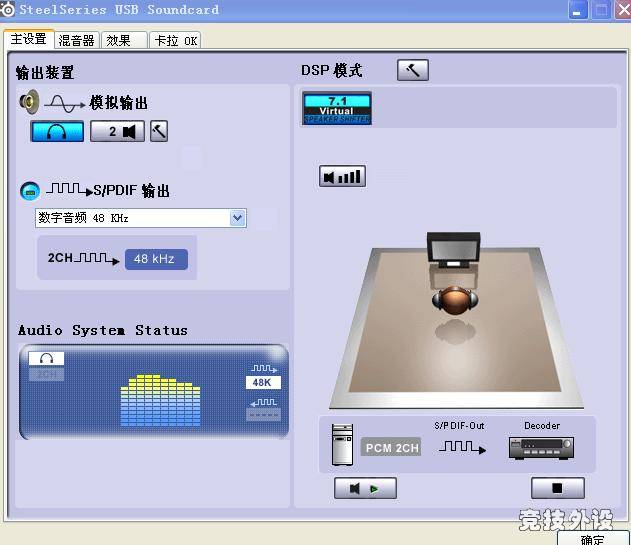Close the SteelSeries USB Soundcard window
Image resolution: width=631 pixels, height=545 pixels.
[623, 10]
